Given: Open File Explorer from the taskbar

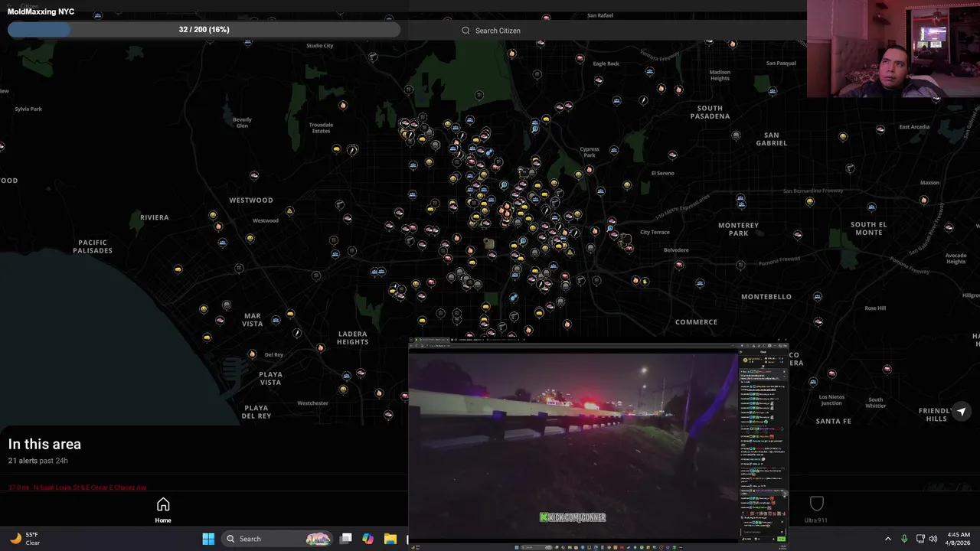Looking at the screenshot, I should pyautogui.click(x=390, y=539).
